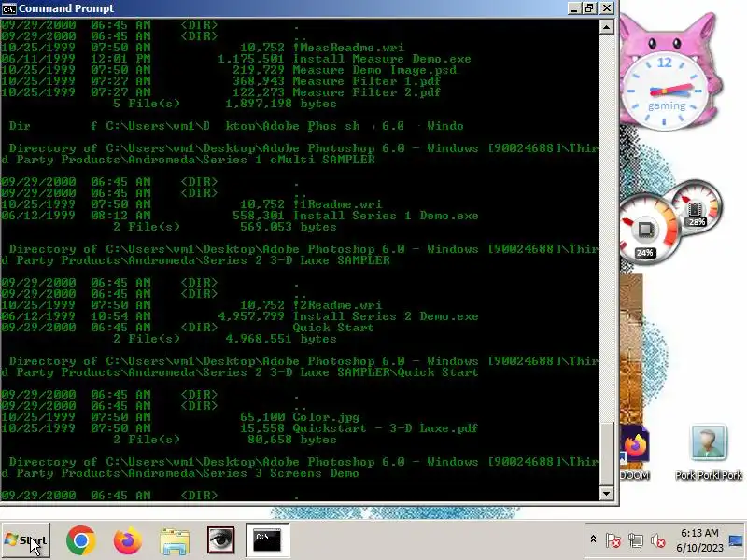The height and width of the screenshot is (560, 747).
Task: Click 'Install Series 1 Demo.exe' text
Action: tap(386, 216)
